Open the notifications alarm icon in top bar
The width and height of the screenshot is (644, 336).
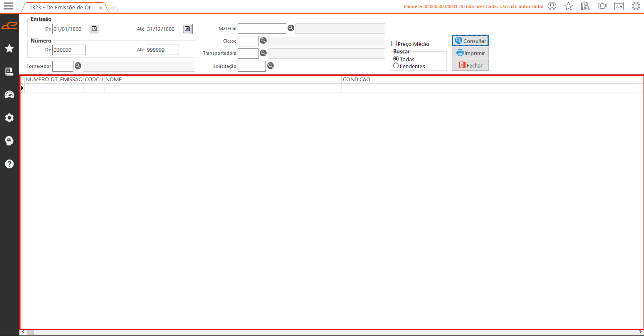click(602, 6)
